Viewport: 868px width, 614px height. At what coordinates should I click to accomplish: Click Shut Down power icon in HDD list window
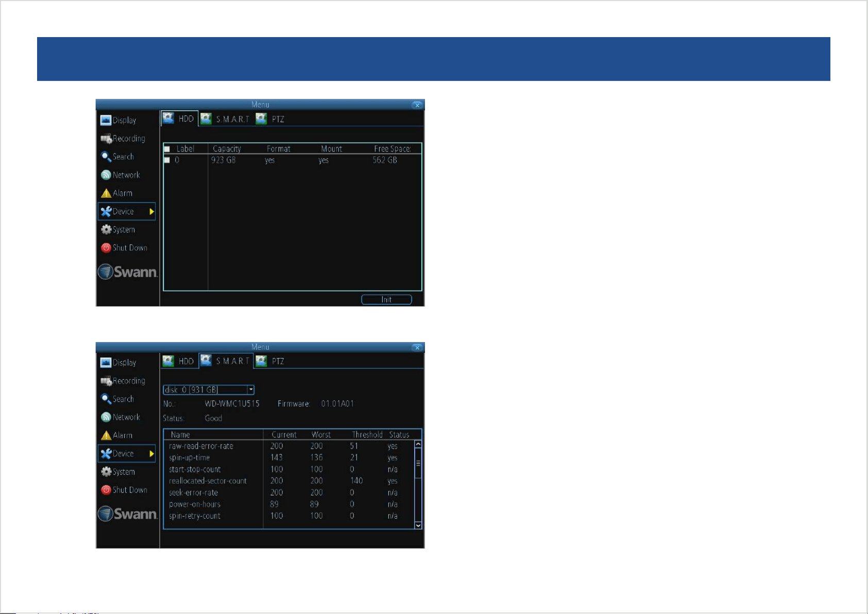106,248
